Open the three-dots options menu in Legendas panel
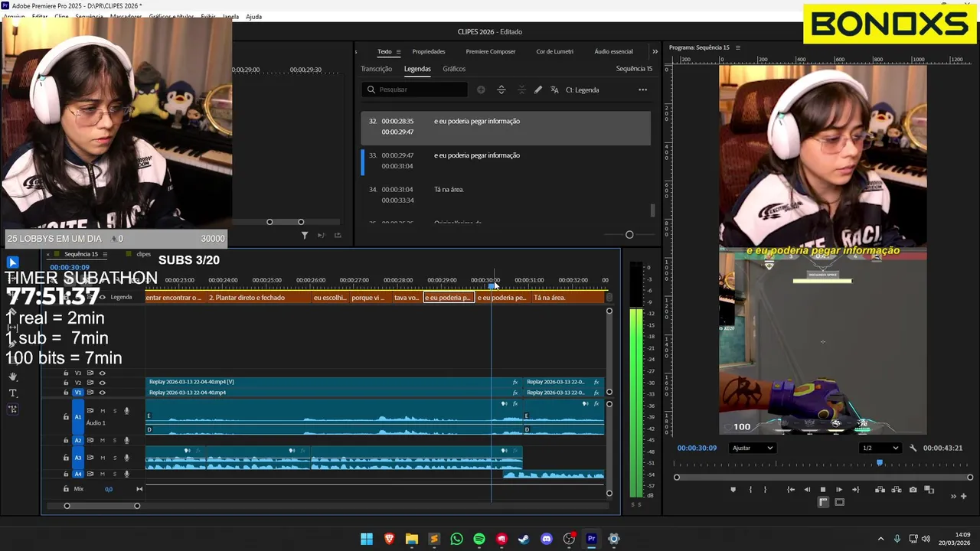 click(x=642, y=90)
